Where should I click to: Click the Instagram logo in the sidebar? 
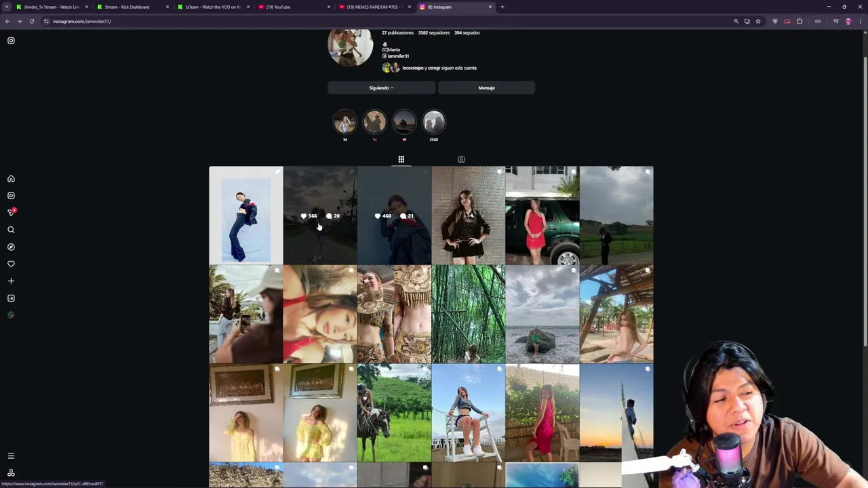tap(11, 41)
